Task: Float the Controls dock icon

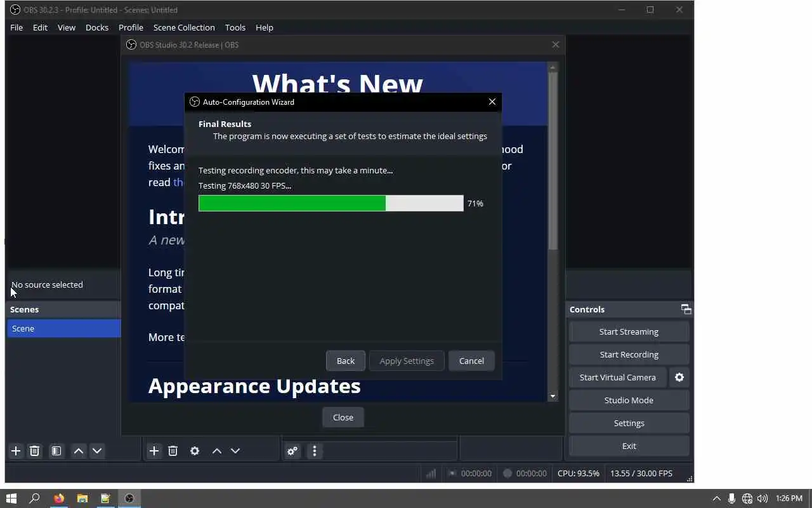Action: [686, 309]
